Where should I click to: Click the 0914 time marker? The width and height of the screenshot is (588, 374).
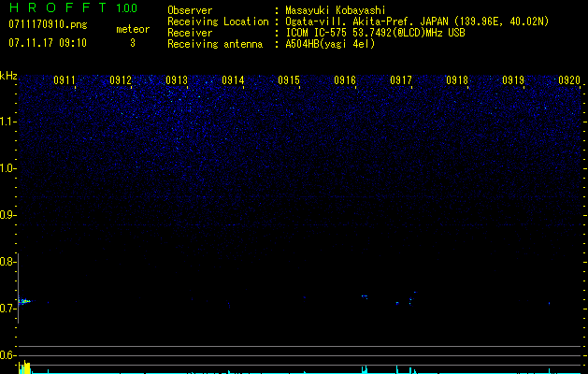coord(233,80)
